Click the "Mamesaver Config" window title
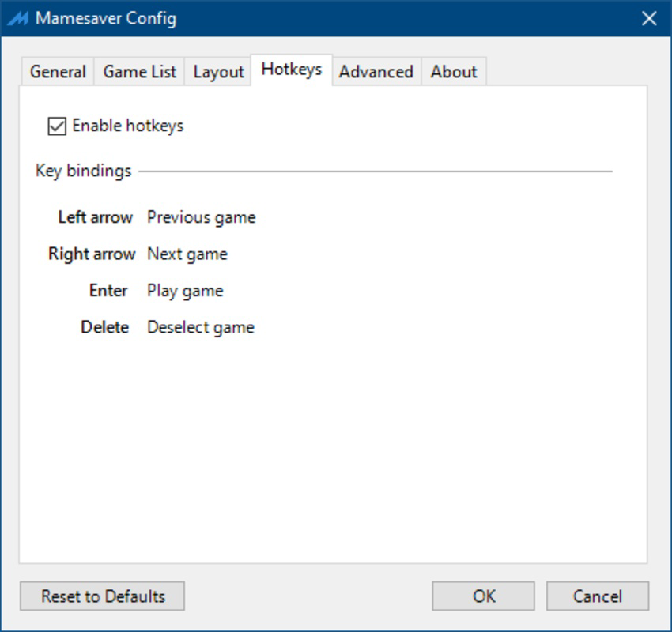The image size is (672, 632). [106, 19]
